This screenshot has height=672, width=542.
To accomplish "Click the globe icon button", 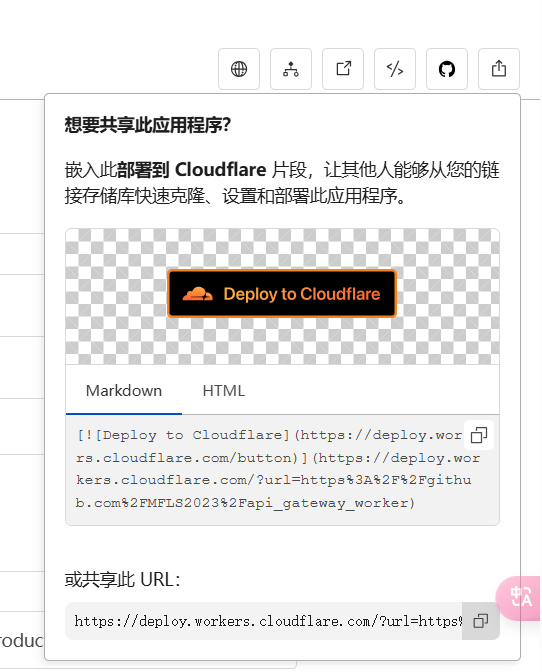I will pos(239,69).
